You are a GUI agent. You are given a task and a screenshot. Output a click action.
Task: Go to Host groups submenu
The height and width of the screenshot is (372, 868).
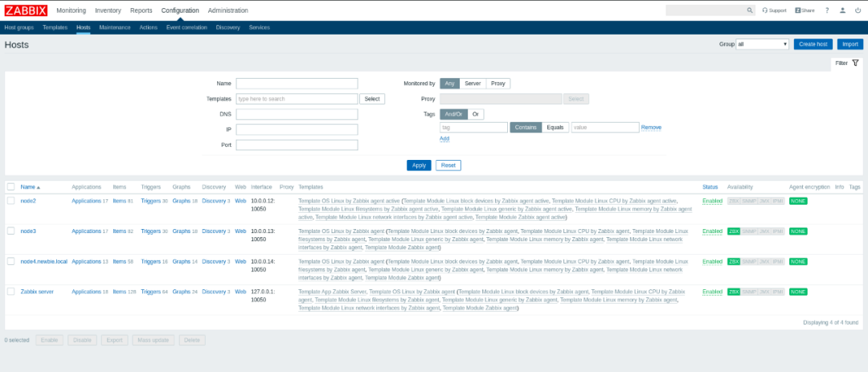click(18, 27)
